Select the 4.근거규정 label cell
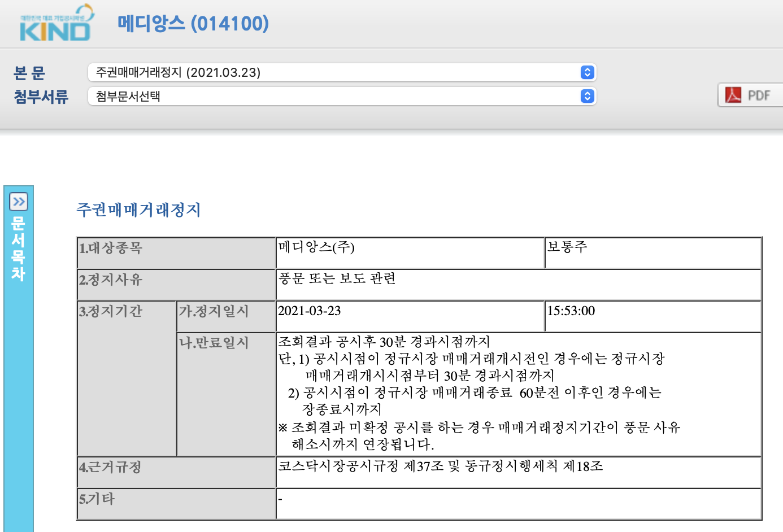This screenshot has height=532, width=783. [176, 472]
